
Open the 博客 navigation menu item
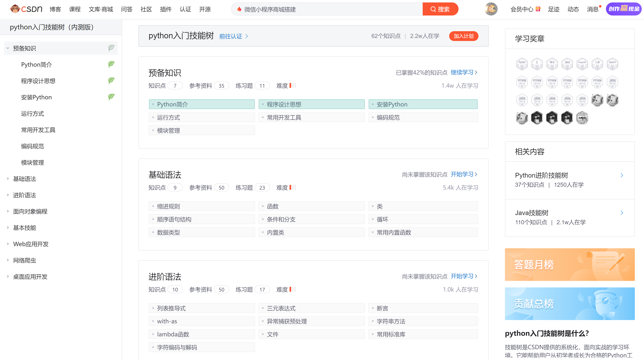click(x=55, y=9)
